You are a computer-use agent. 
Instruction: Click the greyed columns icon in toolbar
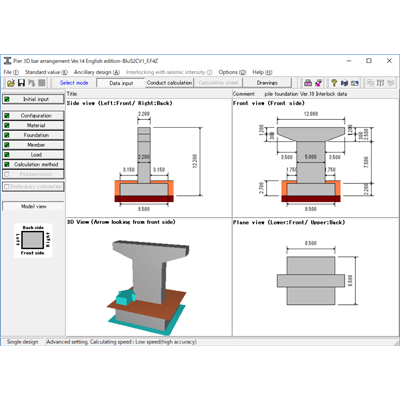(380, 83)
